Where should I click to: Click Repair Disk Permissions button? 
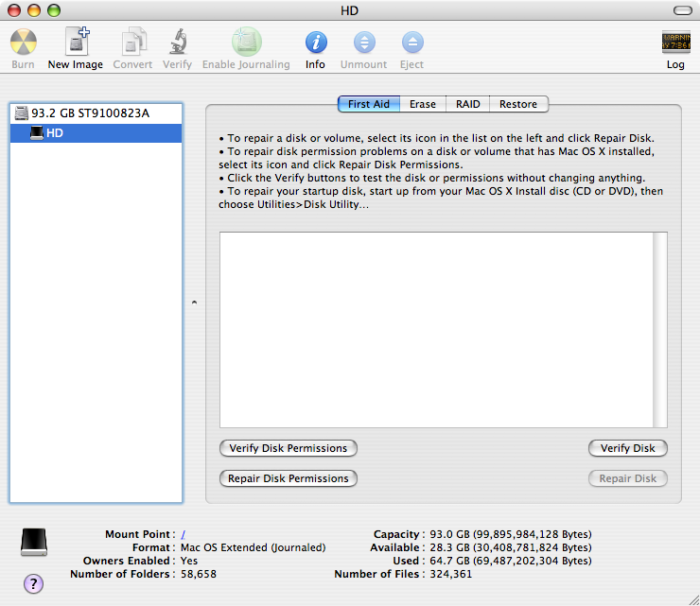pyautogui.click(x=289, y=478)
